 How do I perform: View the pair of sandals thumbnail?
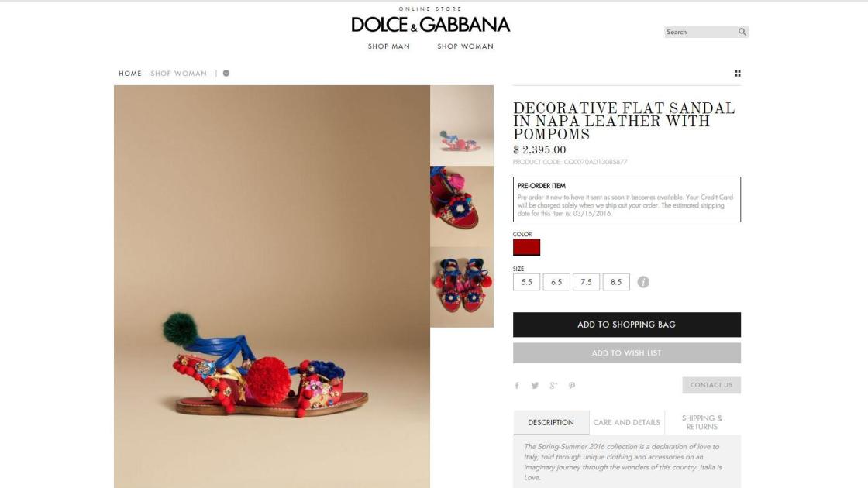(x=462, y=287)
